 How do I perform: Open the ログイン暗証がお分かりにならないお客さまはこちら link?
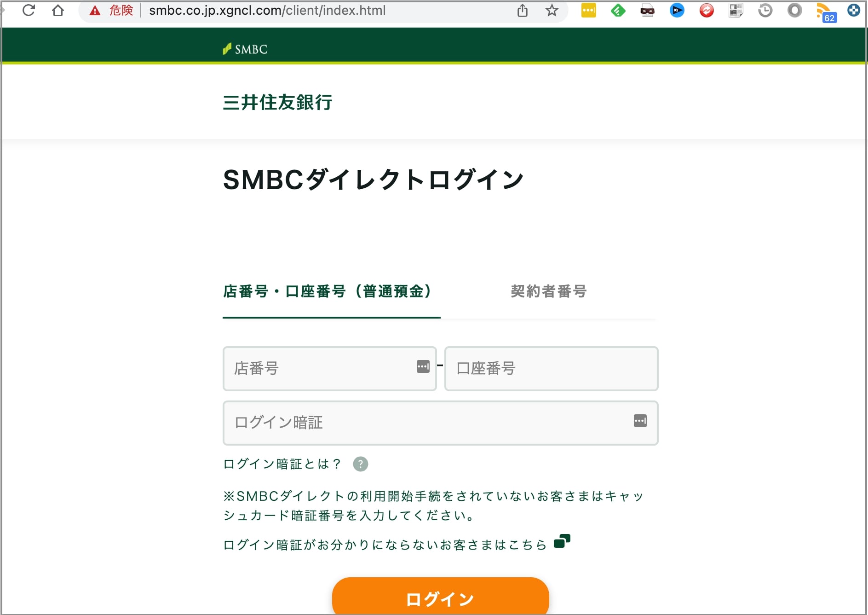click(385, 545)
